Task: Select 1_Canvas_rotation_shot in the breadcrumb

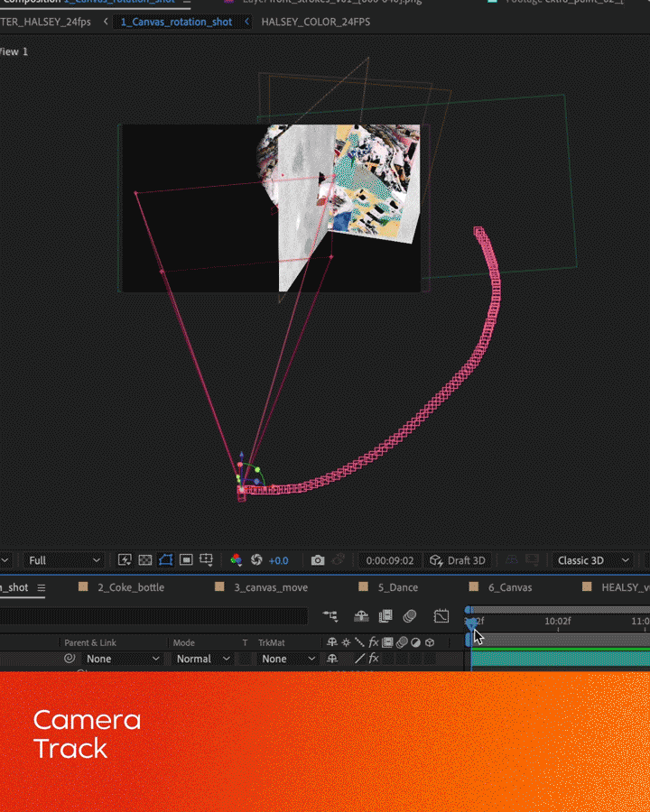Action: click(176, 22)
